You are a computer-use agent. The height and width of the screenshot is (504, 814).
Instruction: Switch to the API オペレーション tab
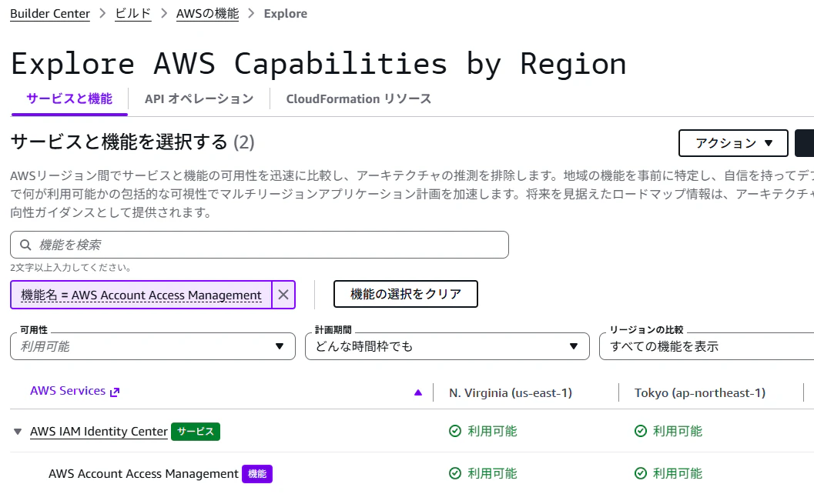click(x=199, y=98)
